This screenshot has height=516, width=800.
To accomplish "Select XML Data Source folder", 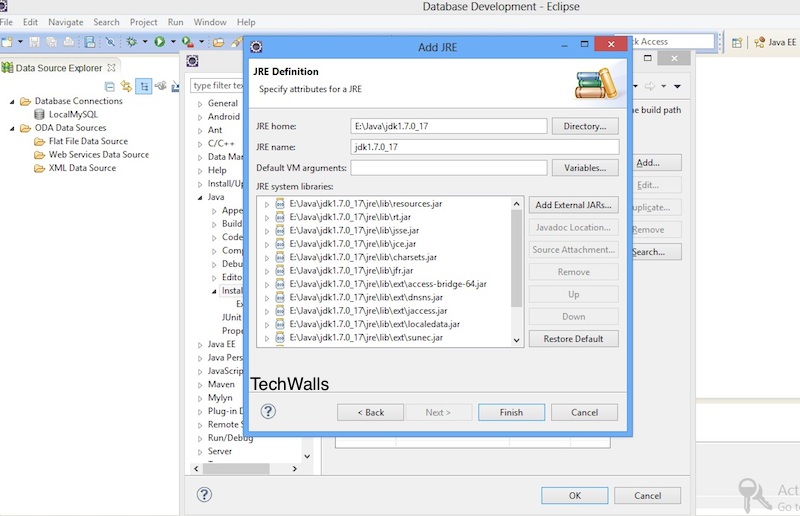I will tap(82, 167).
